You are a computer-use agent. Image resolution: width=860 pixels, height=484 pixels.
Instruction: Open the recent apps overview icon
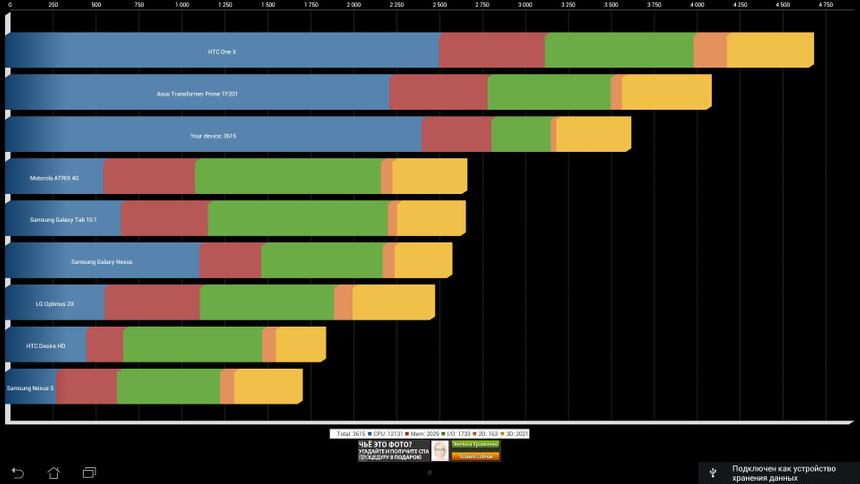point(89,472)
